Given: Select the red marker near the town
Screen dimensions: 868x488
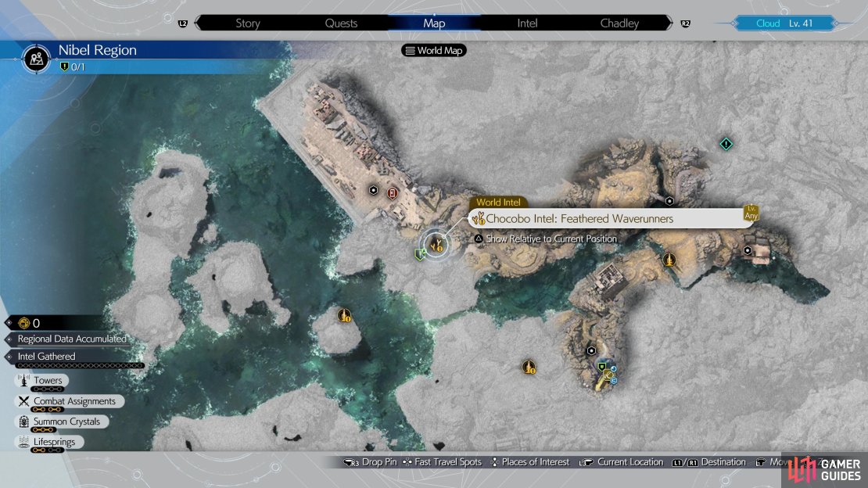Looking at the screenshot, I should click(x=393, y=193).
